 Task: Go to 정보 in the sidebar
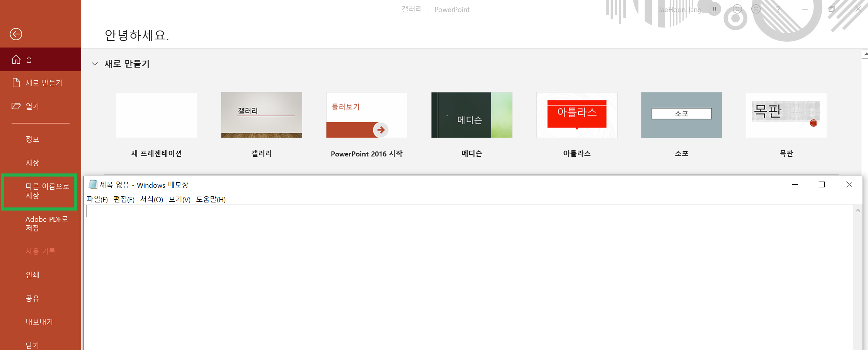pyautogui.click(x=32, y=139)
